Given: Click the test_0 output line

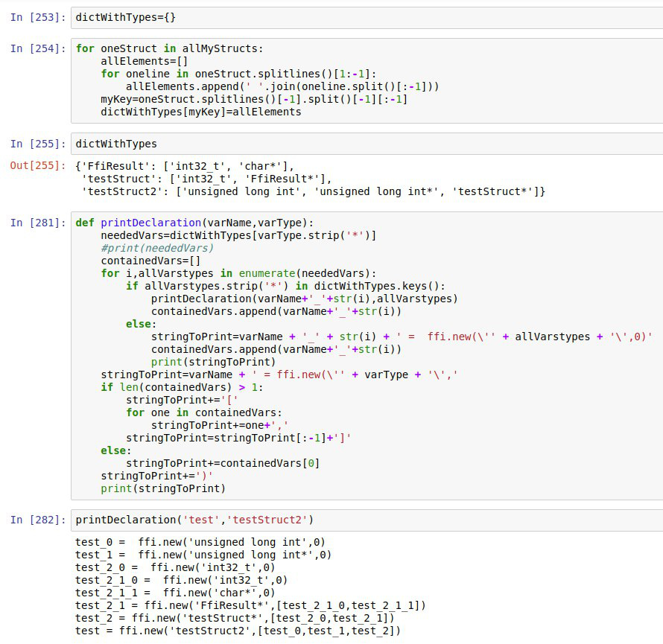Looking at the screenshot, I should click(200, 542).
